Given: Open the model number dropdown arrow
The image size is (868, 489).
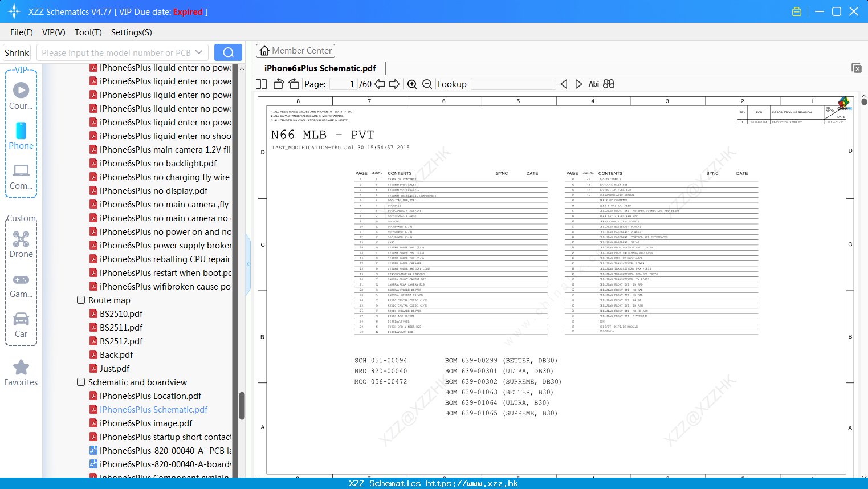Looking at the screenshot, I should [199, 52].
